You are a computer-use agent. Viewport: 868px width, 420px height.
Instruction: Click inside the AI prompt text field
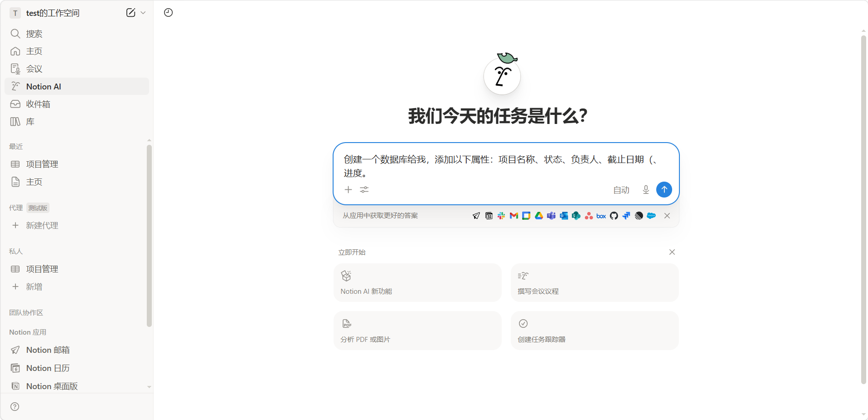click(x=500, y=166)
